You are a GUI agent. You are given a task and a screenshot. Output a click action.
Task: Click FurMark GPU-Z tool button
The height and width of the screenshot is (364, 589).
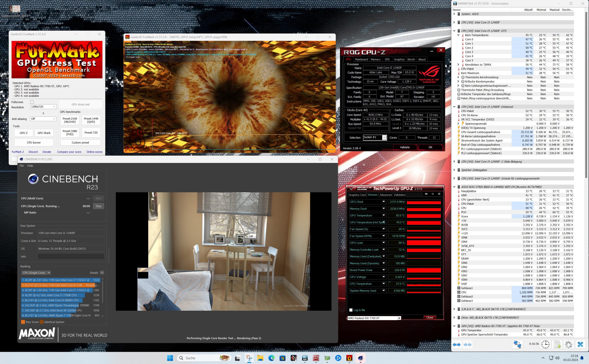click(x=24, y=133)
